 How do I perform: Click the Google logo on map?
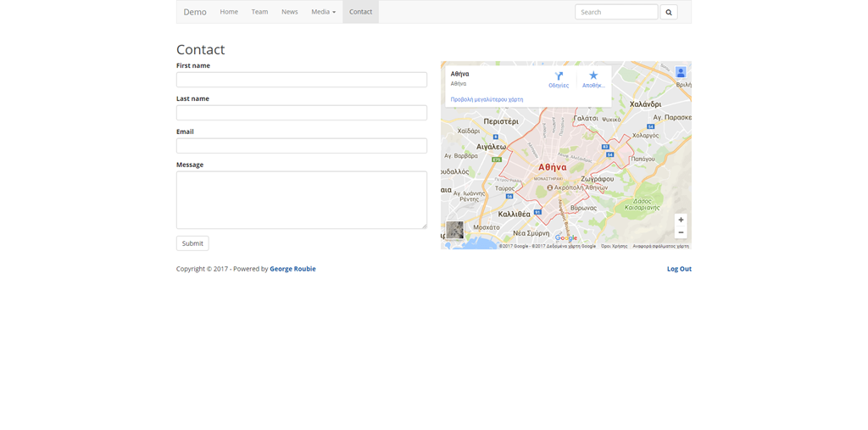[x=565, y=238]
